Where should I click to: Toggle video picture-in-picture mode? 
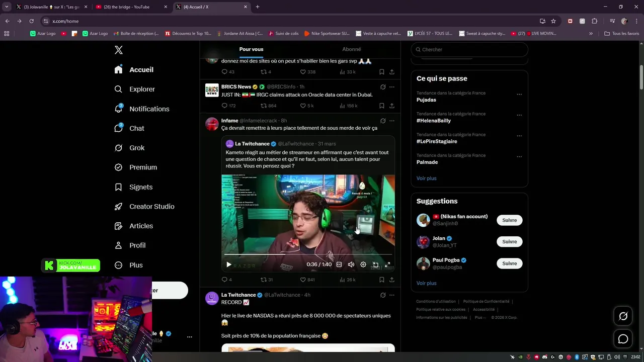click(375, 264)
